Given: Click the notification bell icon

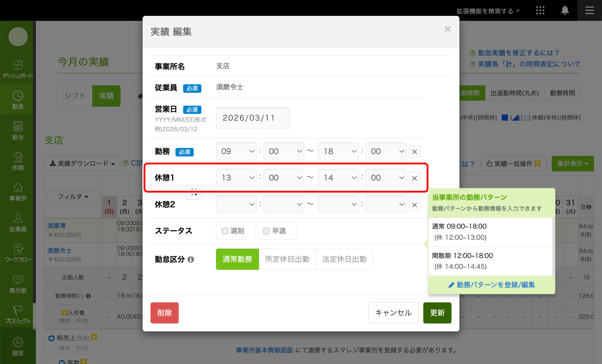Looking at the screenshot, I should (x=565, y=11).
